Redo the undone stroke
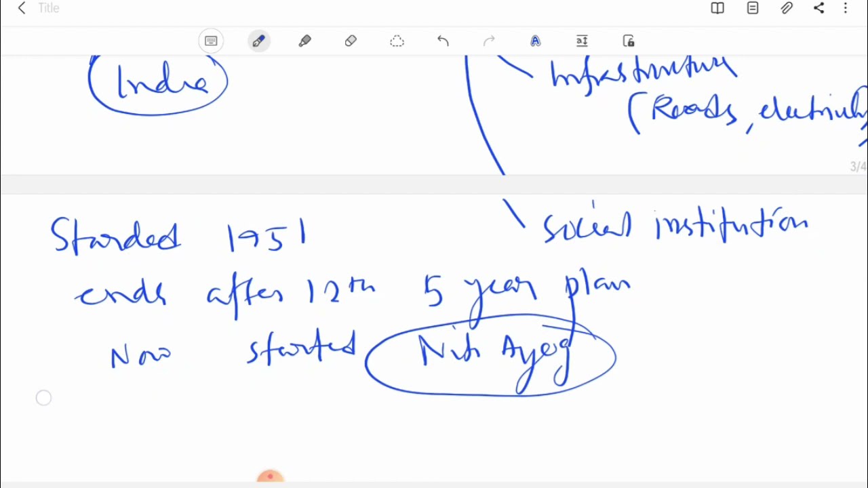The width and height of the screenshot is (868, 488). click(x=489, y=41)
